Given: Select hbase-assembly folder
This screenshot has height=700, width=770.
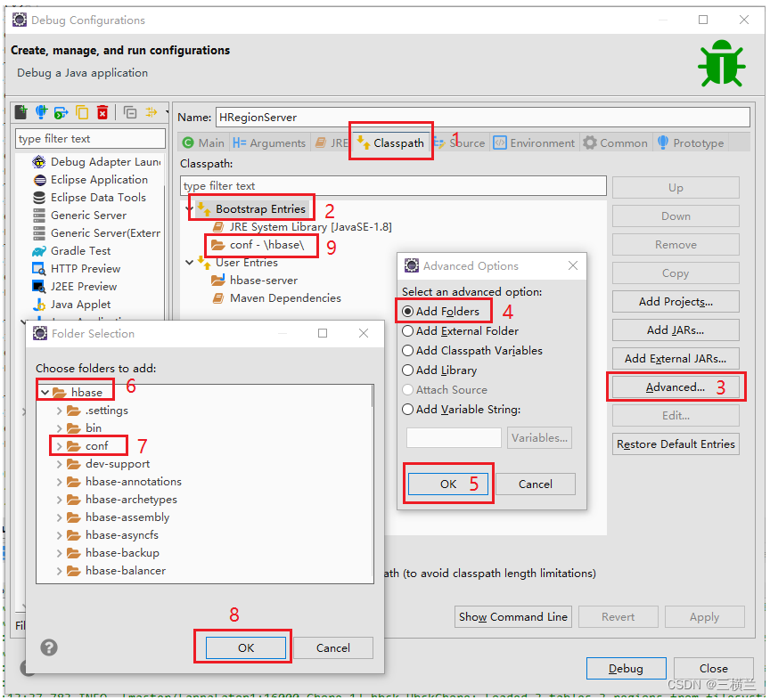Looking at the screenshot, I should 119,517.
